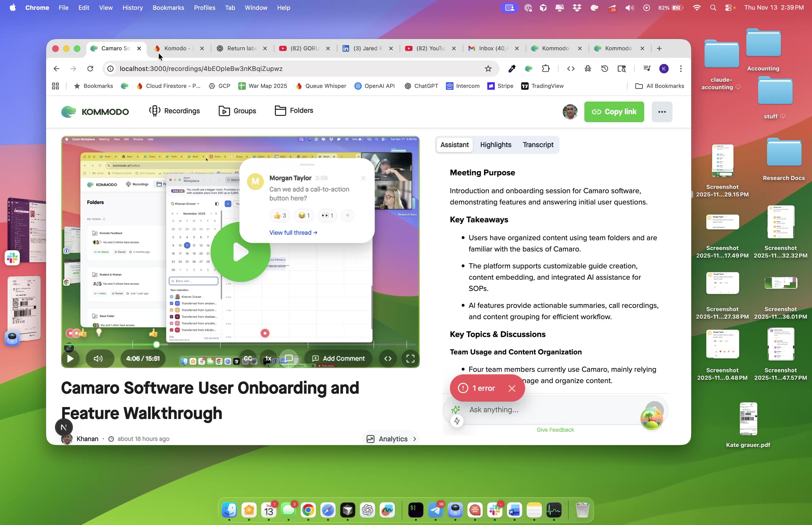Change the 1x playback speed
This screenshot has width=812, height=525.
tap(268, 359)
